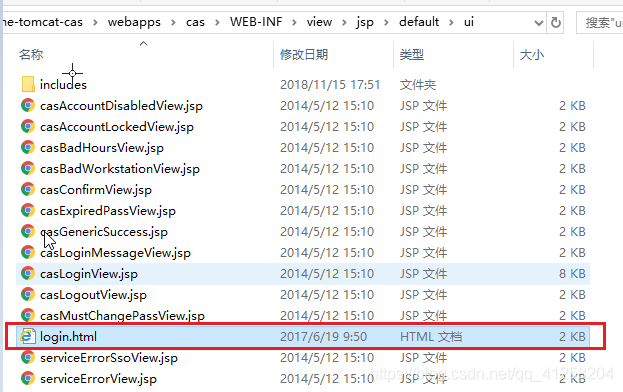Expand the chevron after view in path
623x392 pixels.
(344, 22)
